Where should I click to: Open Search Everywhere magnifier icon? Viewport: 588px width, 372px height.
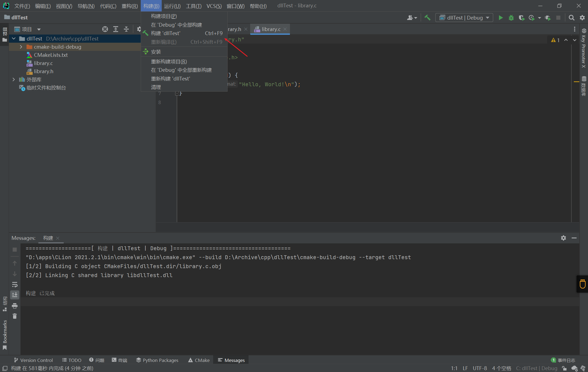(x=571, y=18)
